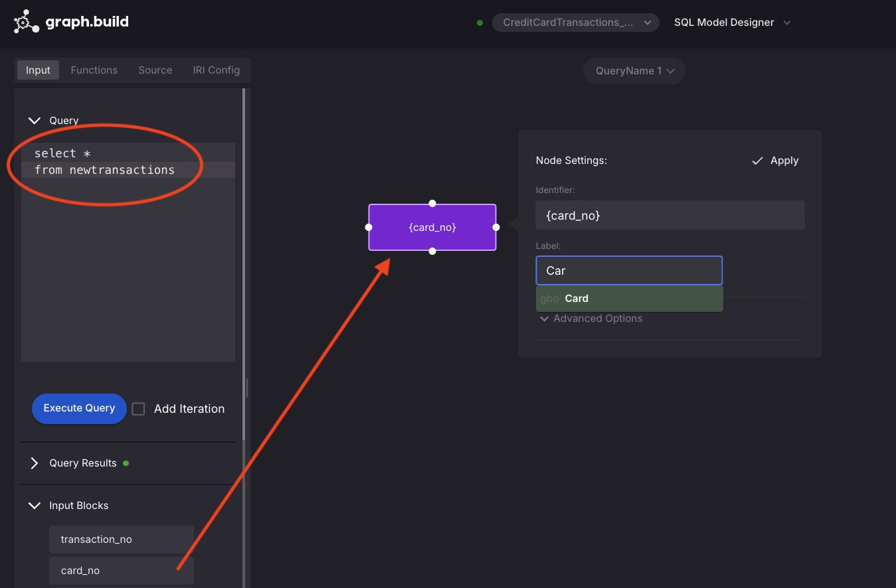Open the SQL Model Designer dropdown

732,23
